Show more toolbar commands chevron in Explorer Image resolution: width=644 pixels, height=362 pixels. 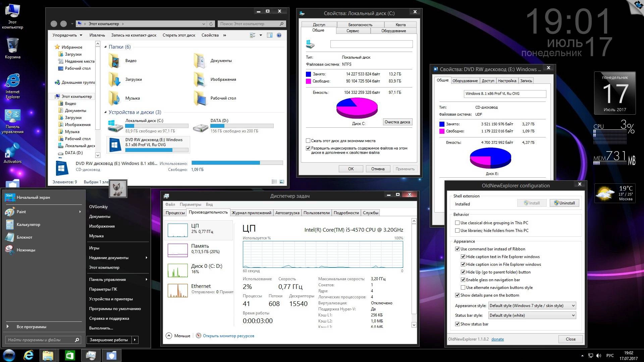[224, 35]
